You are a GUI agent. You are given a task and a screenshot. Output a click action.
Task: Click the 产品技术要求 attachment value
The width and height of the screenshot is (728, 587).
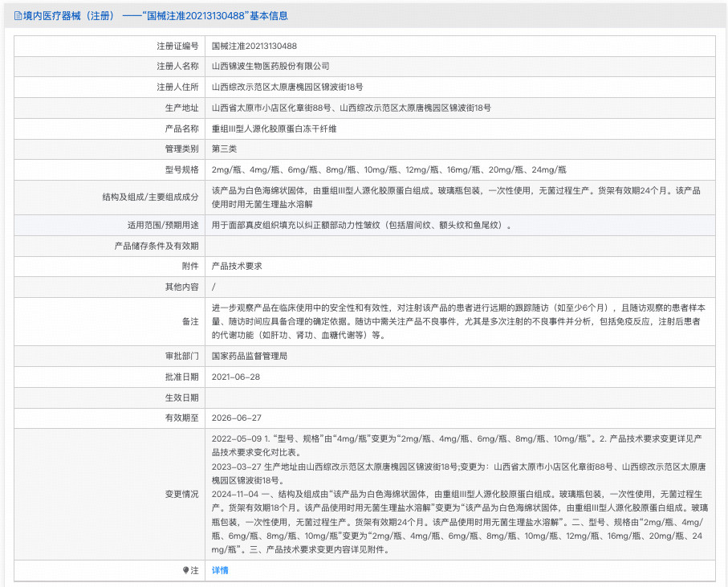click(x=237, y=266)
